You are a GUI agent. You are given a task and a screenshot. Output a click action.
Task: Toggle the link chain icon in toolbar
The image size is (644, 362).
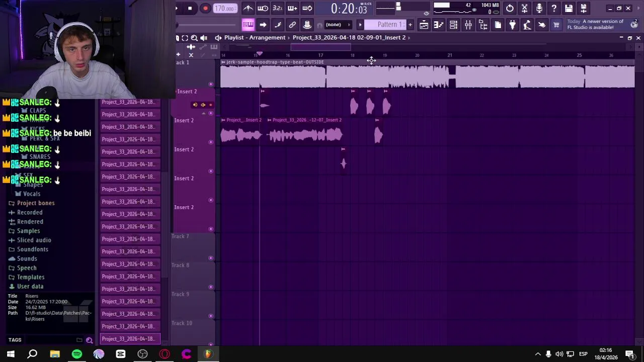[292, 25]
